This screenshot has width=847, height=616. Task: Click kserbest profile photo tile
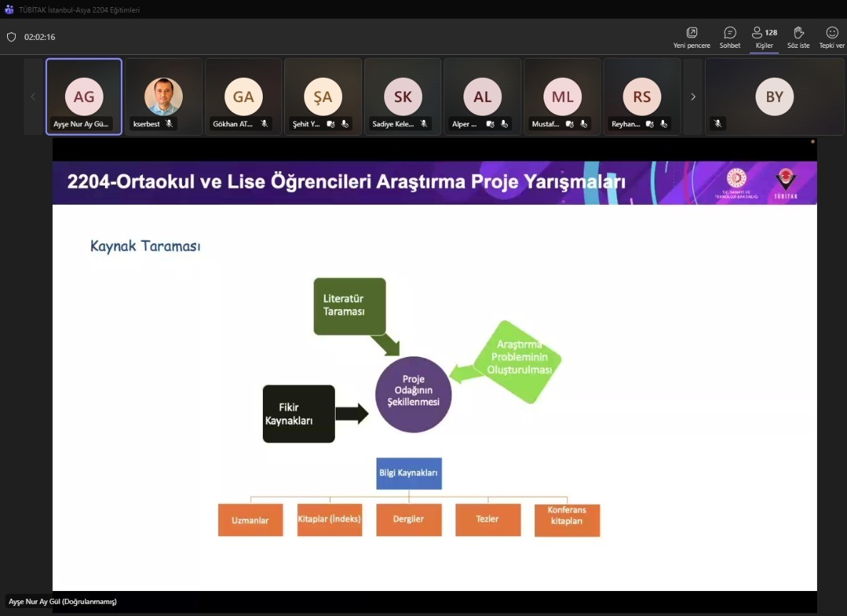[x=164, y=96]
